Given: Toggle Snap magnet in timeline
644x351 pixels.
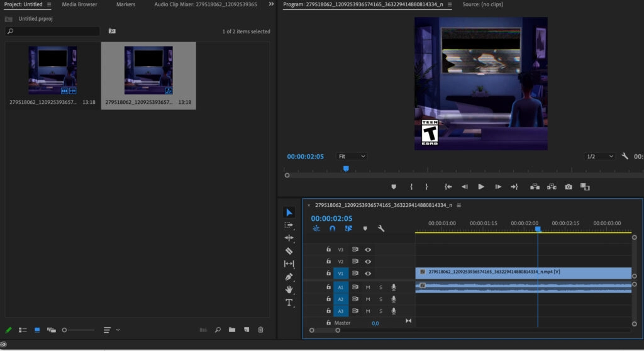Looking at the screenshot, I should (x=333, y=229).
